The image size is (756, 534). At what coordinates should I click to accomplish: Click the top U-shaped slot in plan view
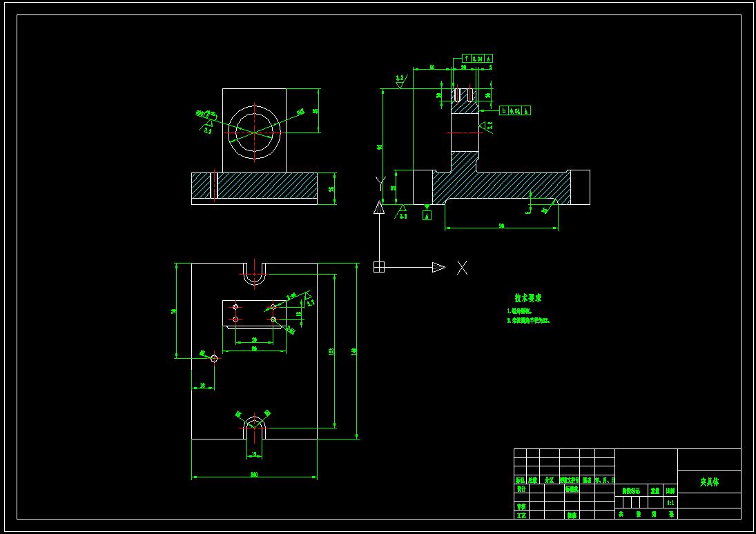[254, 274]
